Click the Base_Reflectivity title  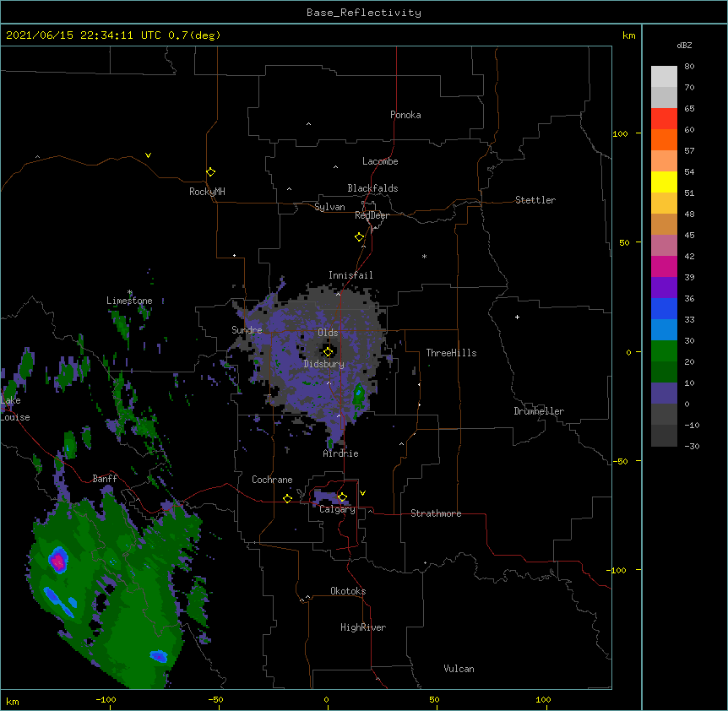(364, 13)
